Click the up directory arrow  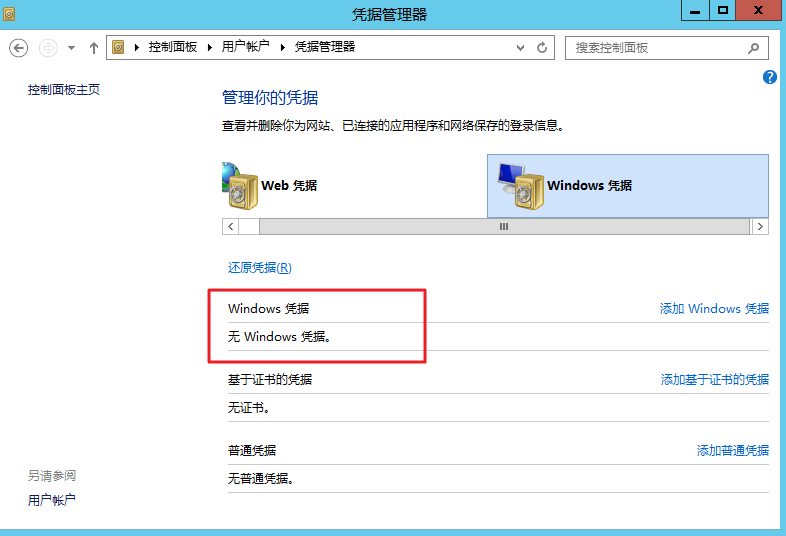point(94,48)
